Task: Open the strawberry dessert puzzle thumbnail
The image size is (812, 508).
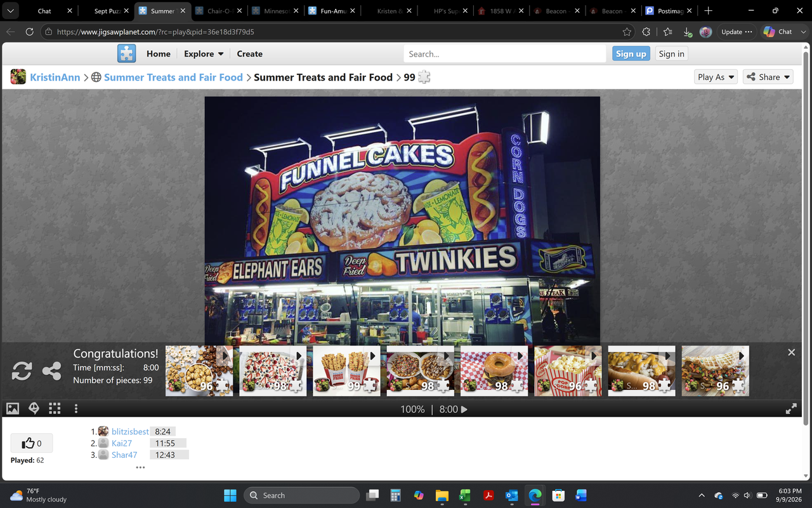Action: (x=273, y=371)
